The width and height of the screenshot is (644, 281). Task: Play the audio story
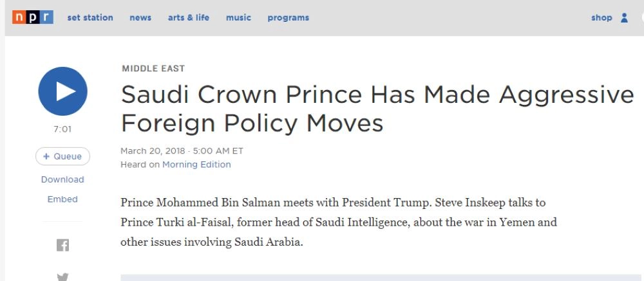(62, 91)
